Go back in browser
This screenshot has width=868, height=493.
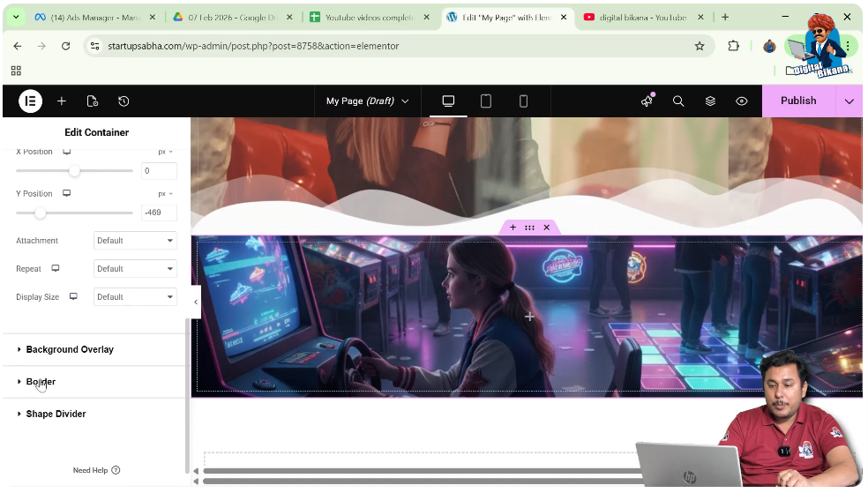point(18,46)
